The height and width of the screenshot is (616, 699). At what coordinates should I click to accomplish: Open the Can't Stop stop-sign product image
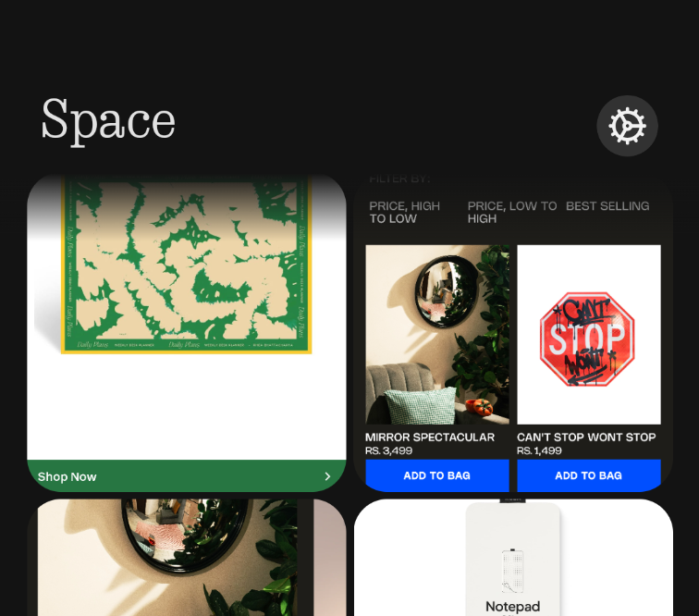[x=589, y=335]
